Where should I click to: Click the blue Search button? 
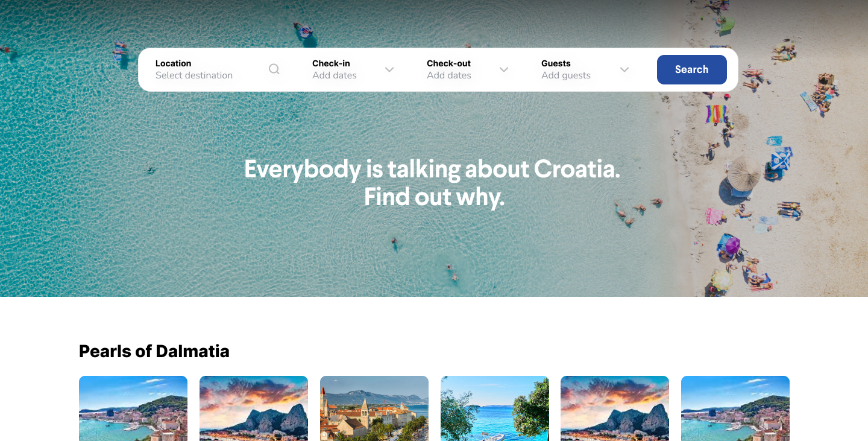pos(692,69)
